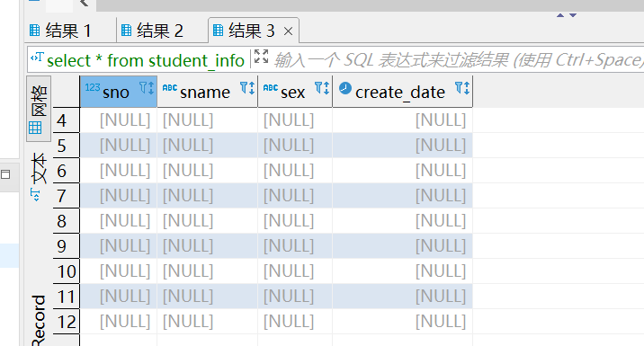The height and width of the screenshot is (346, 644).
Task: Click the sname cell in row 12
Action: 208,322
